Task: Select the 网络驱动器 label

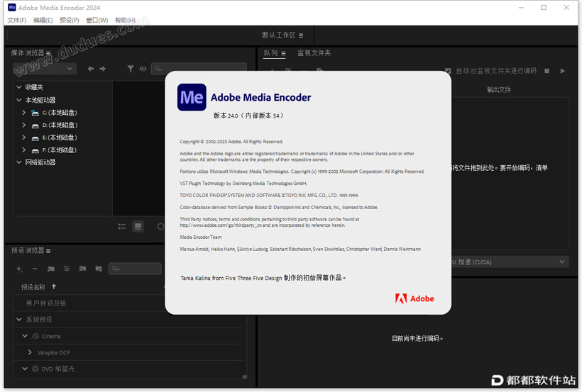Action: (40, 162)
